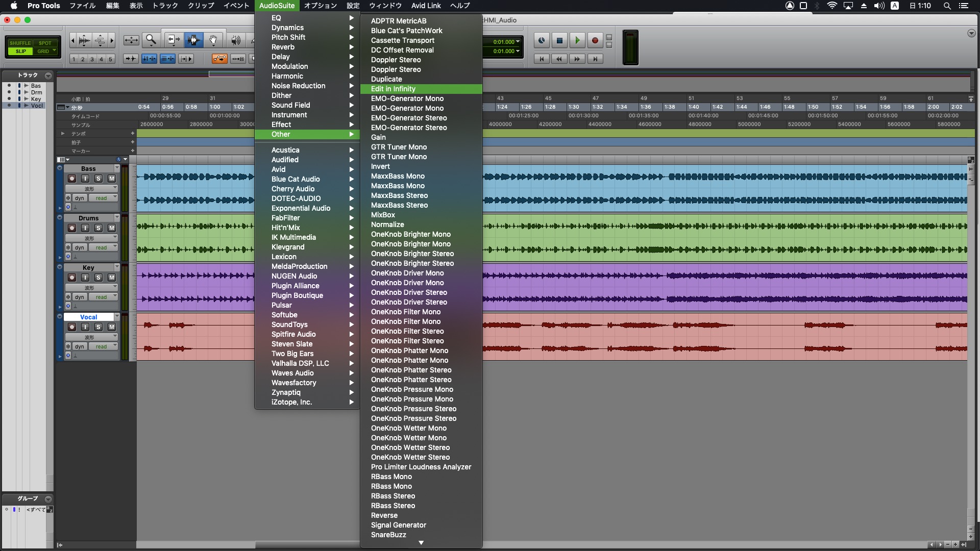The height and width of the screenshot is (551, 980).
Task: Select the Zoomer tool magnifier
Action: click(151, 40)
